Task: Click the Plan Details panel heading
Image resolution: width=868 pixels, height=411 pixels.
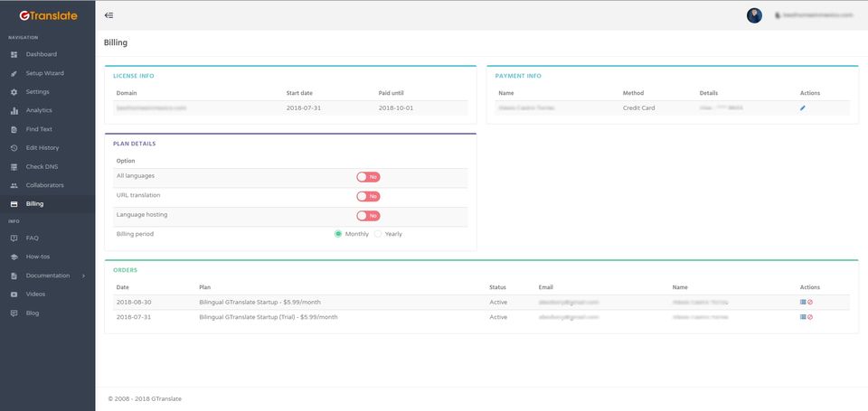Action: (135, 144)
